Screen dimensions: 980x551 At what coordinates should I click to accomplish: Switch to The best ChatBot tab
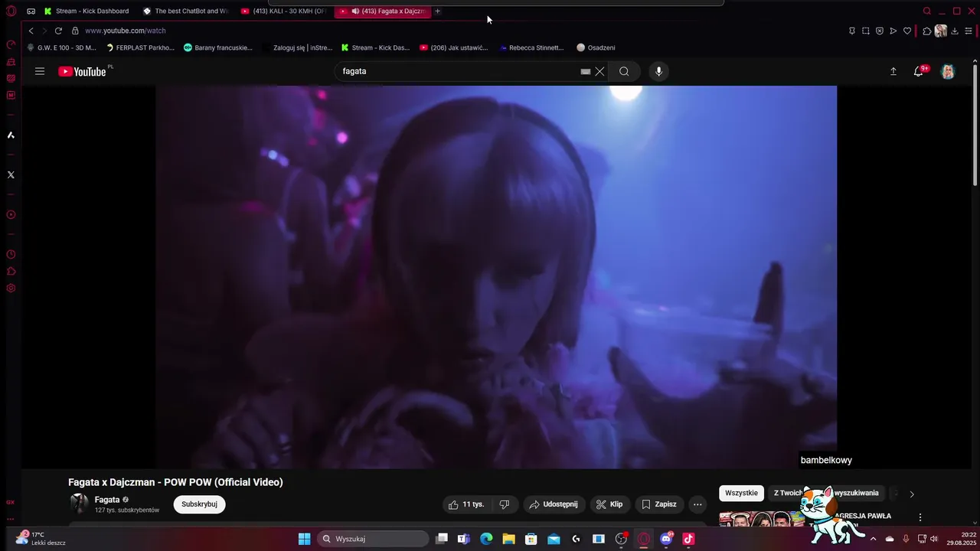click(x=185, y=11)
